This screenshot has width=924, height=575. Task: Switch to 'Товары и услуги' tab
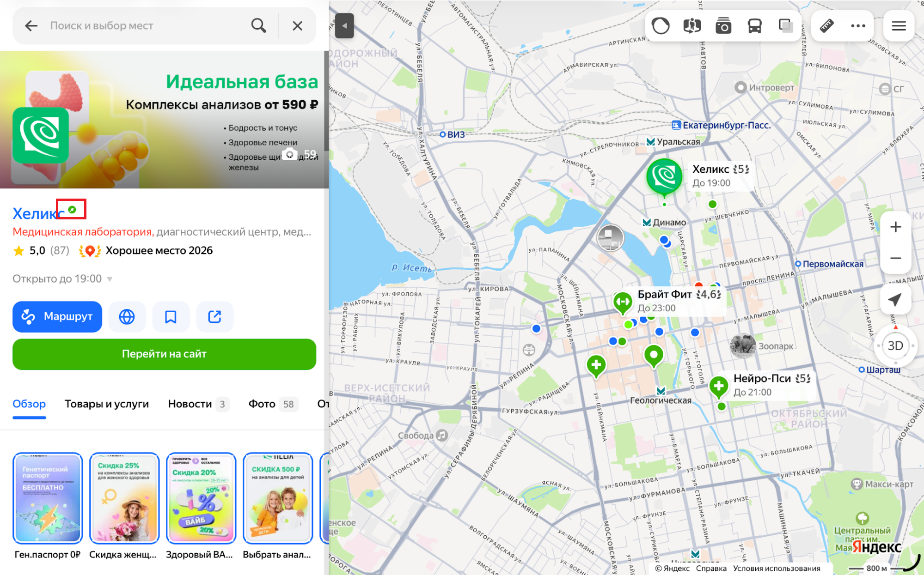[107, 404]
